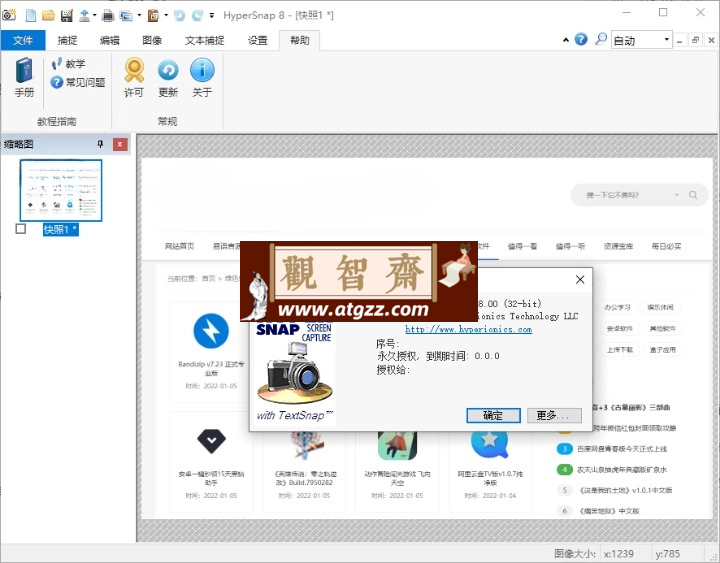This screenshot has width=720, height=563.
Task: Switch to the 文本捕捉 tab
Action: (x=205, y=40)
